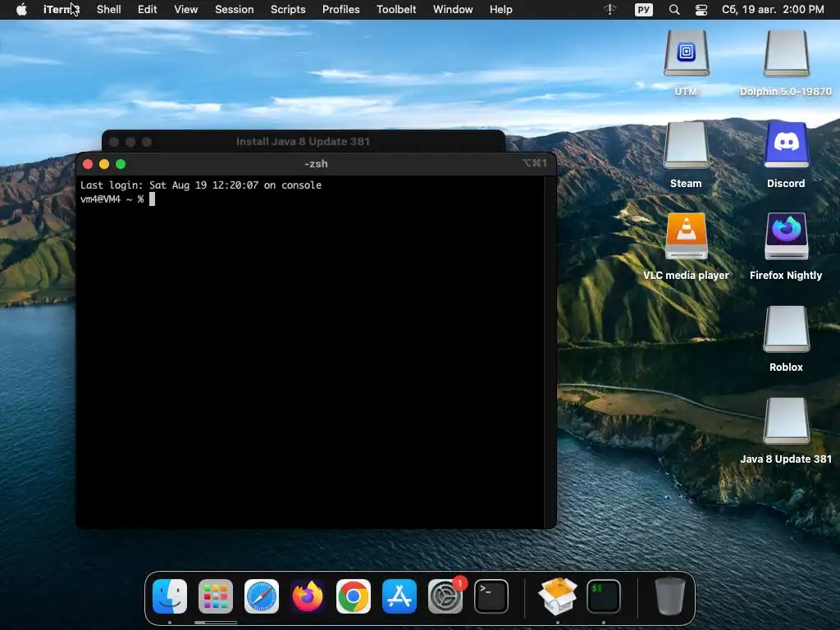Open Safari from the Dock
The width and height of the screenshot is (840, 630).
click(x=262, y=596)
